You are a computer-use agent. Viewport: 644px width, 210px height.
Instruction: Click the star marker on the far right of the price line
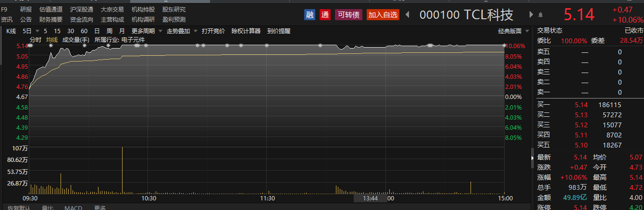(504, 46)
